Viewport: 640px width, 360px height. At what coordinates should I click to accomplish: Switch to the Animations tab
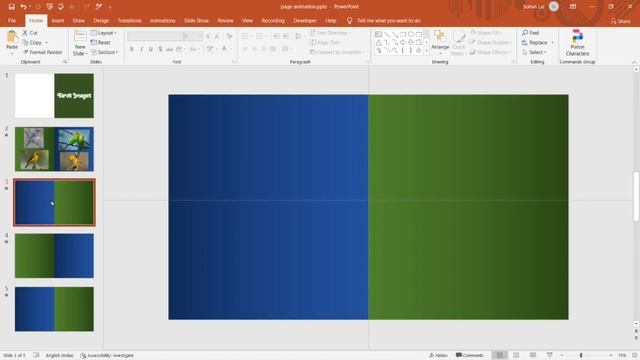[162, 20]
